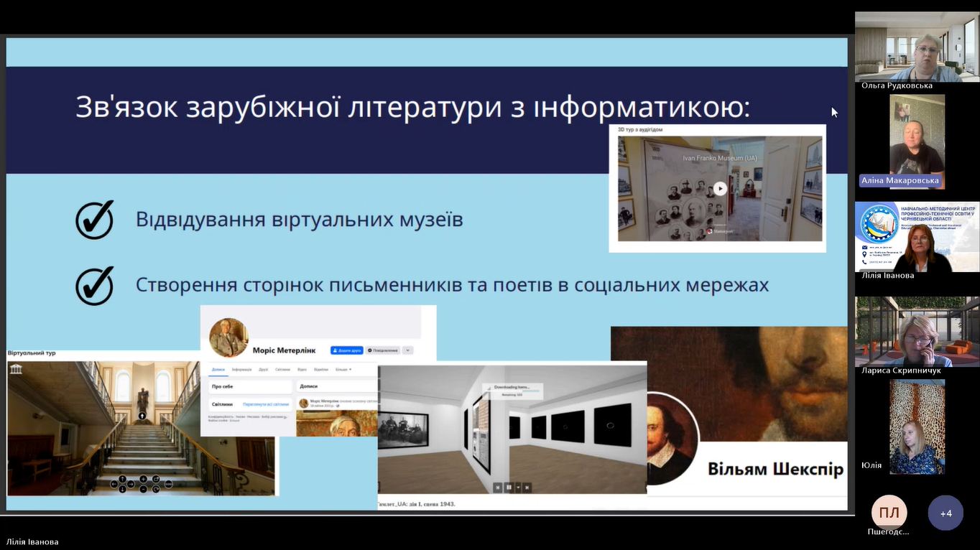Open the 'Інформація' profile tab

[x=241, y=369]
